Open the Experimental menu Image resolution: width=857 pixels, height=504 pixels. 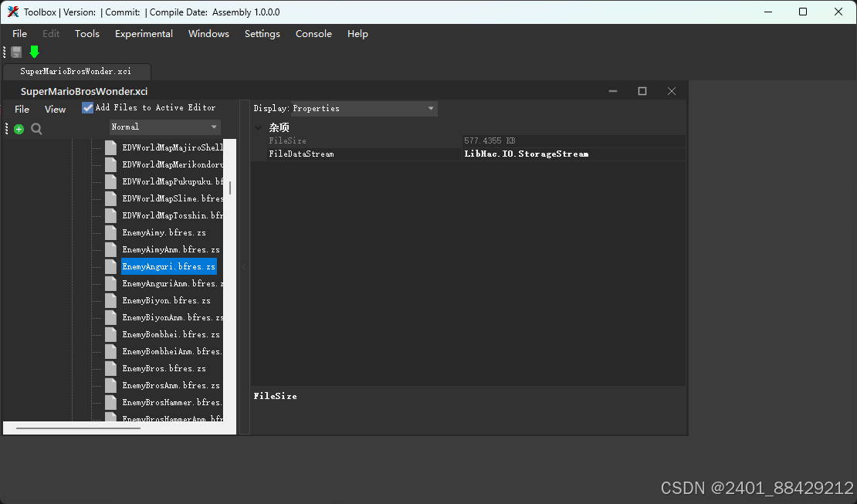(144, 34)
